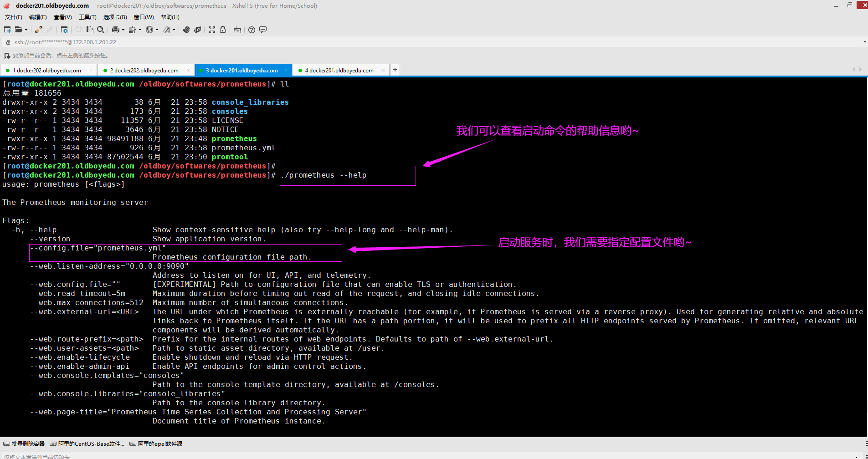The width and height of the screenshot is (868, 459).
Task: Click prometheus.yml filename in terminal listing
Action: coord(243,148)
